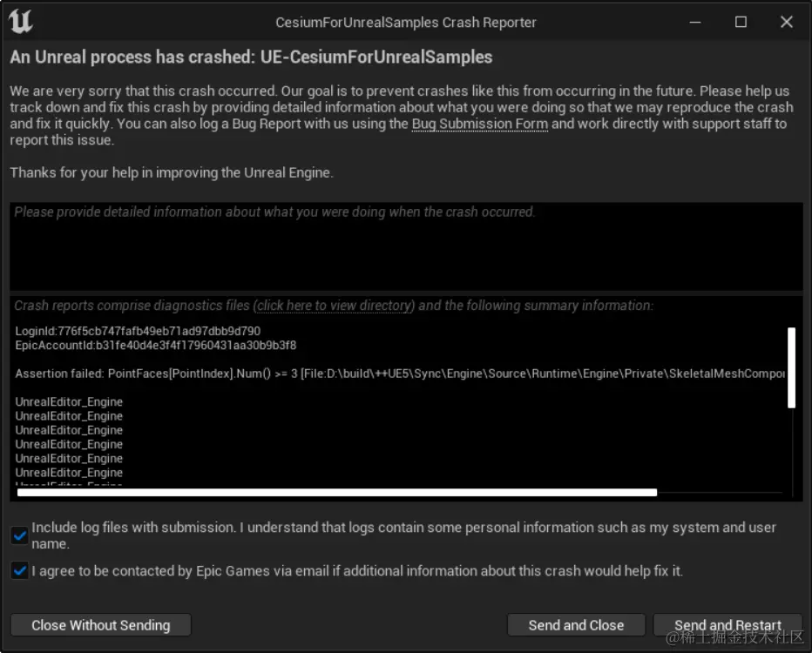Click the Unreal Engine logo icon
Image resolution: width=812 pixels, height=653 pixels.
click(x=21, y=22)
